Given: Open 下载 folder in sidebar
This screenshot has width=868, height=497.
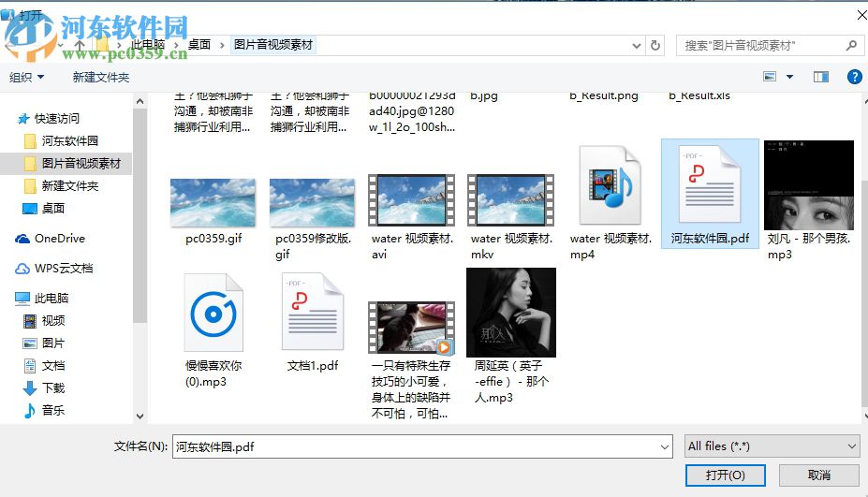Looking at the screenshot, I should (53, 388).
